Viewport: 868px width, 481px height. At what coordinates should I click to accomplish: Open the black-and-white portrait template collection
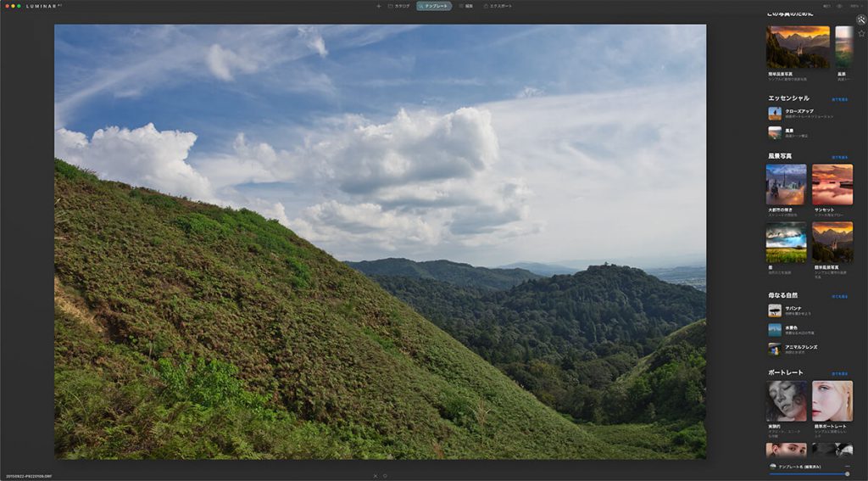point(786,401)
